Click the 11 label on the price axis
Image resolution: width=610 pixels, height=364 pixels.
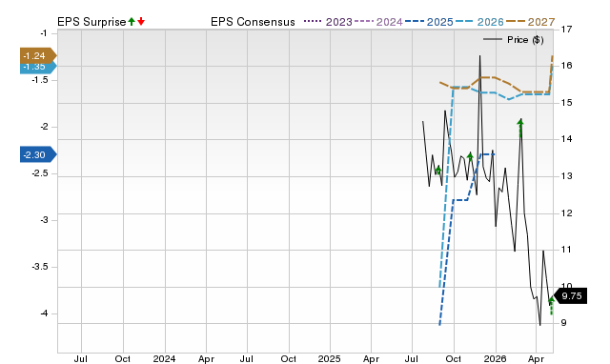(567, 250)
